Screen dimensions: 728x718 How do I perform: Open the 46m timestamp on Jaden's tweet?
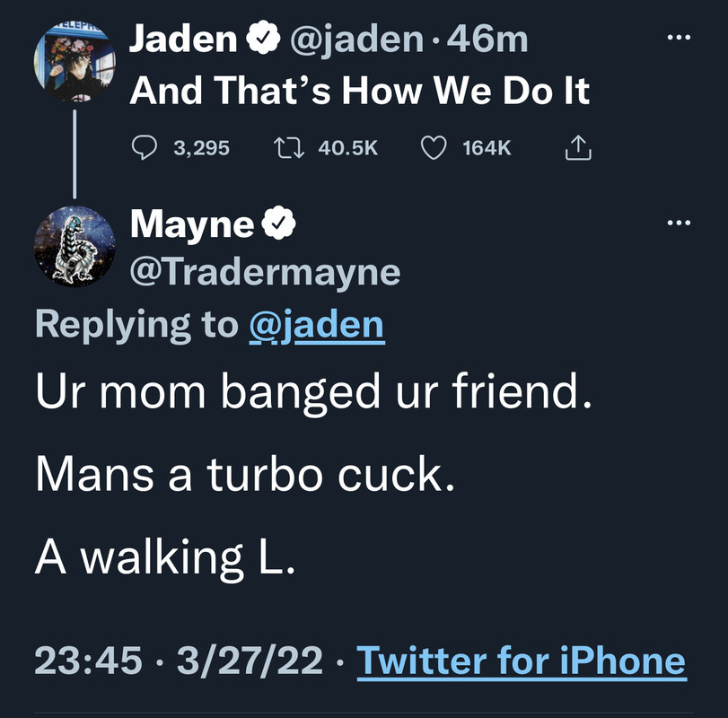pos(492,39)
